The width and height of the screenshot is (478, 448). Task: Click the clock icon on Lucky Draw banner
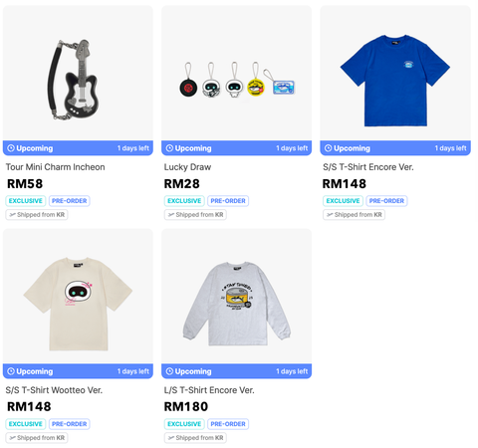coord(169,148)
